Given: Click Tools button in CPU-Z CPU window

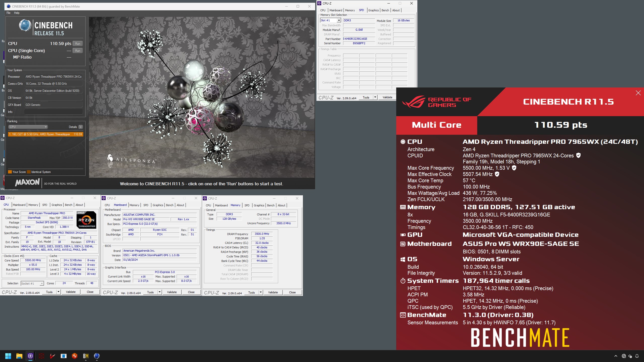Looking at the screenshot, I should [49, 292].
